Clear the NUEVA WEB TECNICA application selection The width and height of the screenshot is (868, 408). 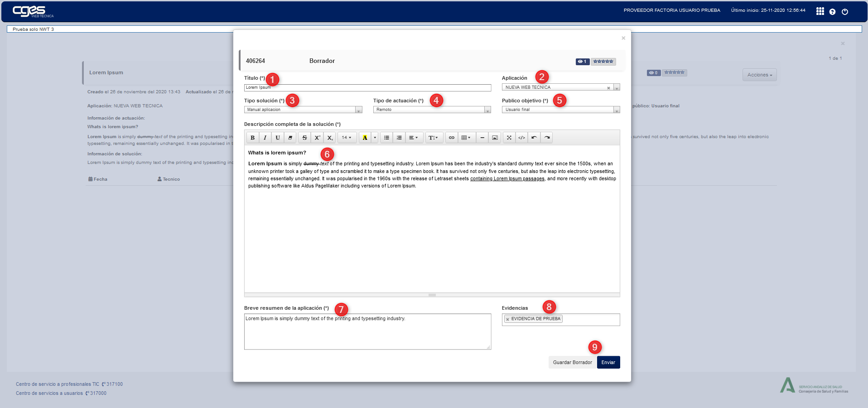(608, 88)
